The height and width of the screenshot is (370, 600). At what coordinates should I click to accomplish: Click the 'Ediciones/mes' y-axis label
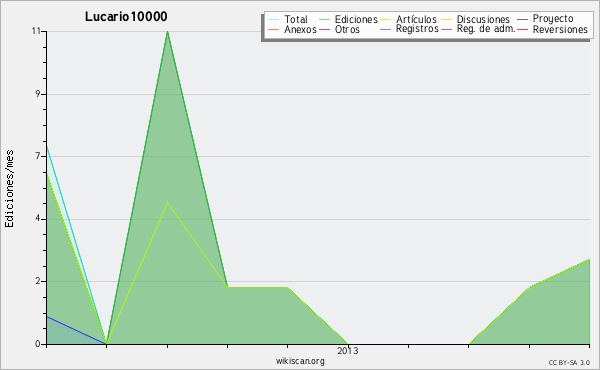tap(9, 189)
